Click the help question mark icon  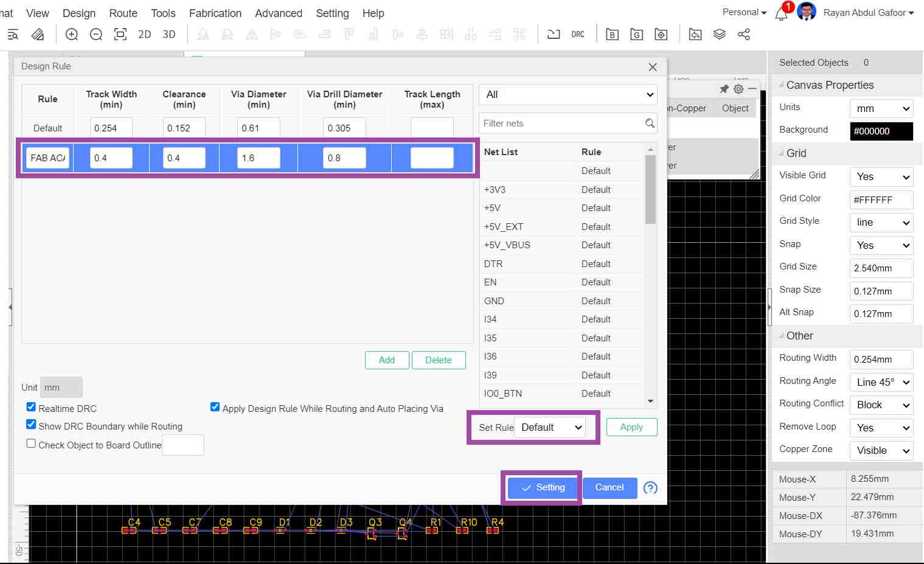(650, 488)
